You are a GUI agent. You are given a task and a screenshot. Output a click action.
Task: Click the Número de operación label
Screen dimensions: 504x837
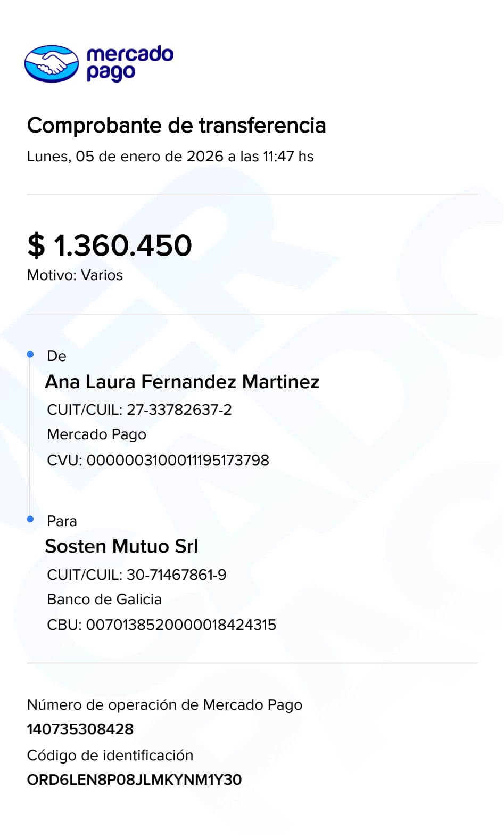164,705
